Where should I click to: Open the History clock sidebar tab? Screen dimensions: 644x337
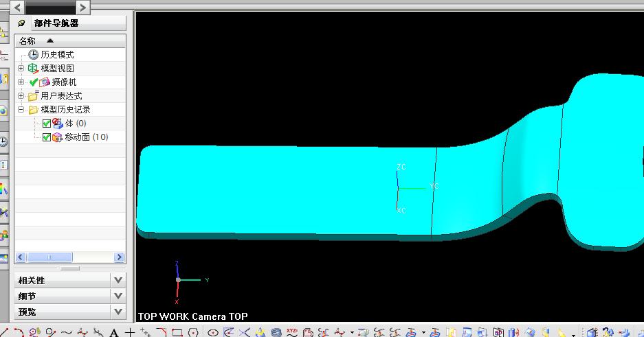[x=3, y=141]
